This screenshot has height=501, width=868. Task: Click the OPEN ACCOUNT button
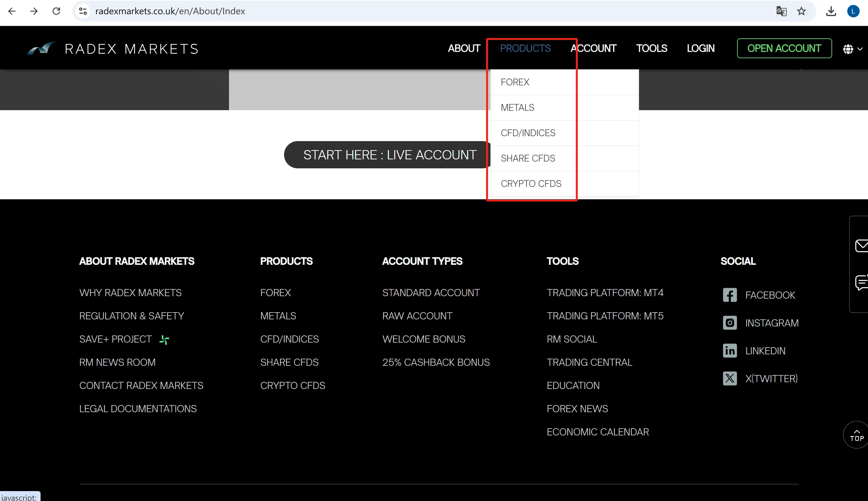(x=784, y=48)
